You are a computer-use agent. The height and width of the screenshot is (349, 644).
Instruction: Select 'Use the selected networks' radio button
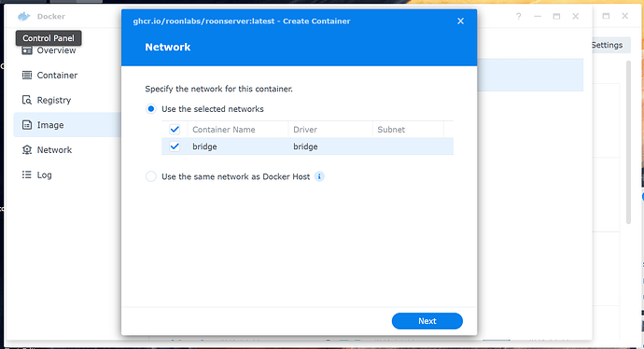(x=151, y=109)
